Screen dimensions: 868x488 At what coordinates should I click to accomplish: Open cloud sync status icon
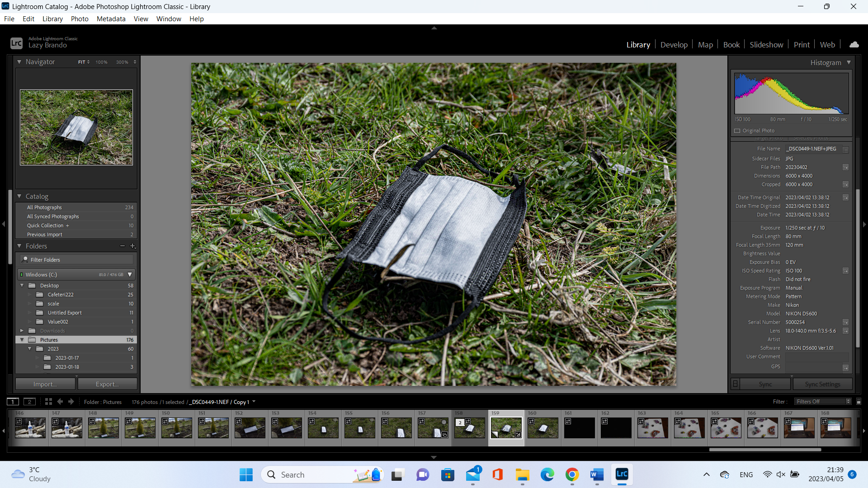click(x=854, y=45)
